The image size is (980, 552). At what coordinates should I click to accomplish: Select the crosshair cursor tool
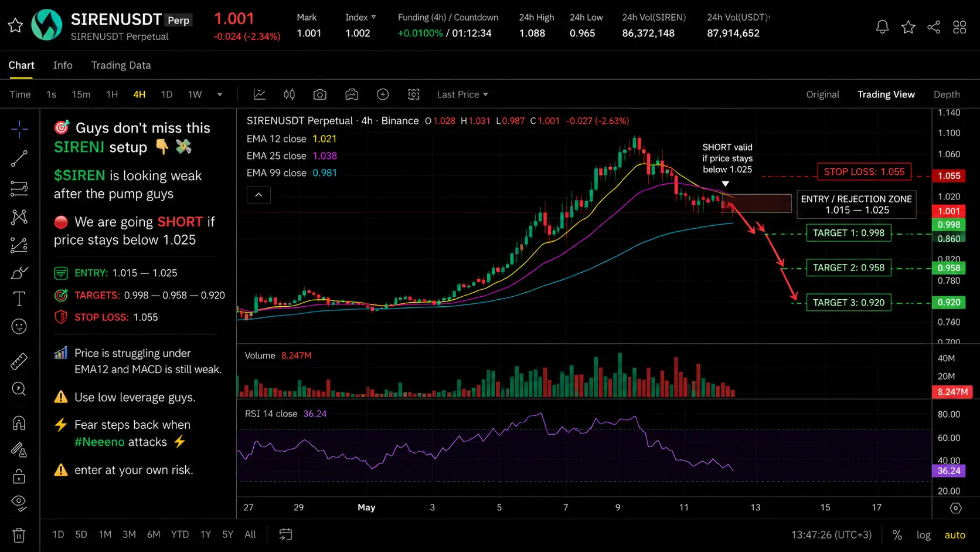click(19, 128)
